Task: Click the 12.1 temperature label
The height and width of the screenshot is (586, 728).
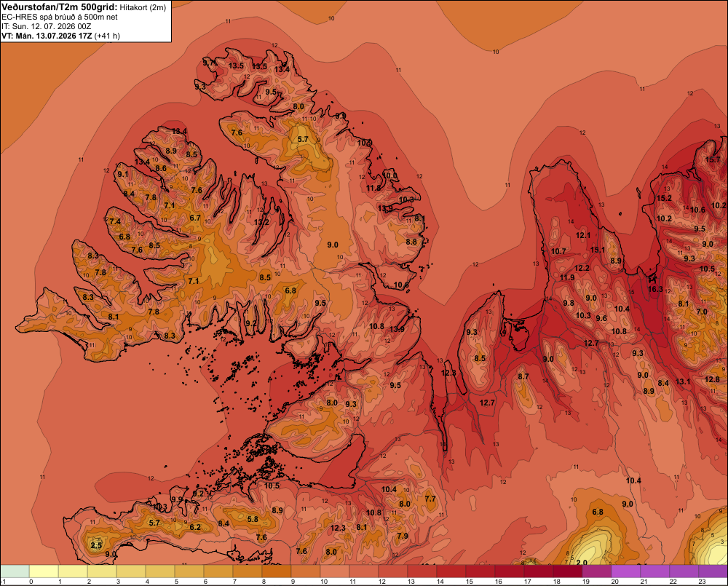Action: coord(583,235)
